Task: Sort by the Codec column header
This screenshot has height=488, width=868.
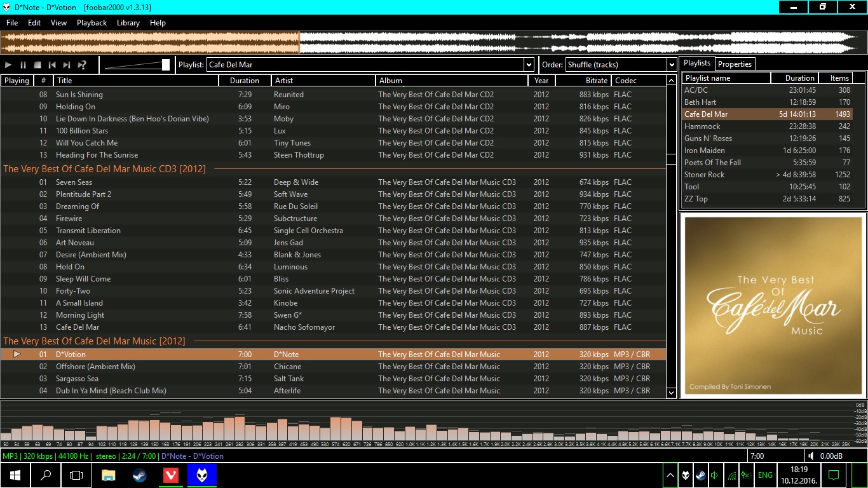Action: 639,81
